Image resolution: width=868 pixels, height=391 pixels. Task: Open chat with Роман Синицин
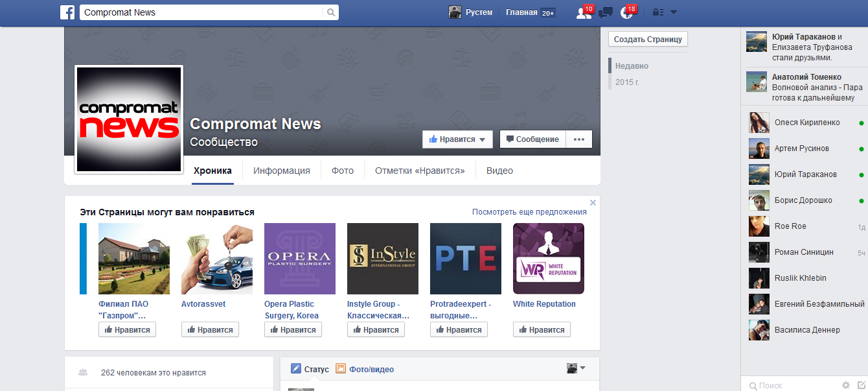click(x=805, y=252)
